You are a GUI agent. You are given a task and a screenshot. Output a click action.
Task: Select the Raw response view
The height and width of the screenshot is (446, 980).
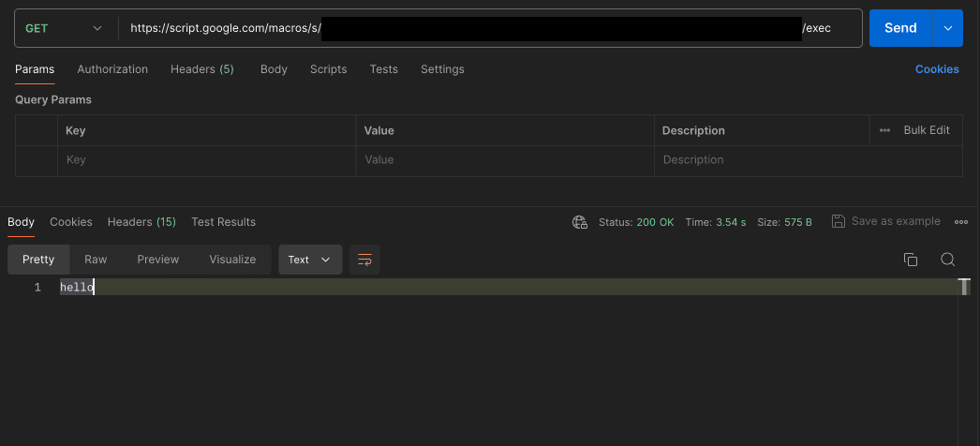pyautogui.click(x=96, y=260)
